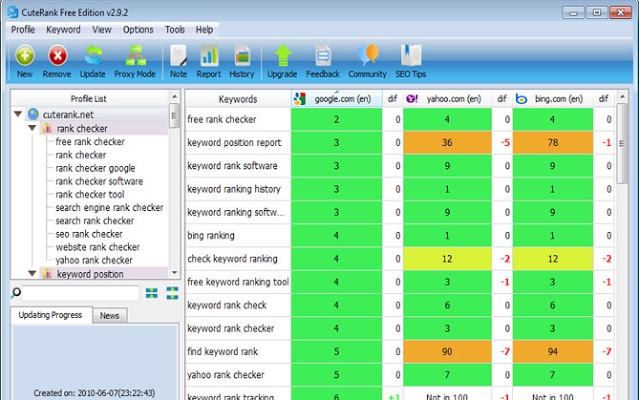Click 'bing ranking' keyword row
Image resolution: width=640 pixels, height=400 pixels.
tap(211, 236)
